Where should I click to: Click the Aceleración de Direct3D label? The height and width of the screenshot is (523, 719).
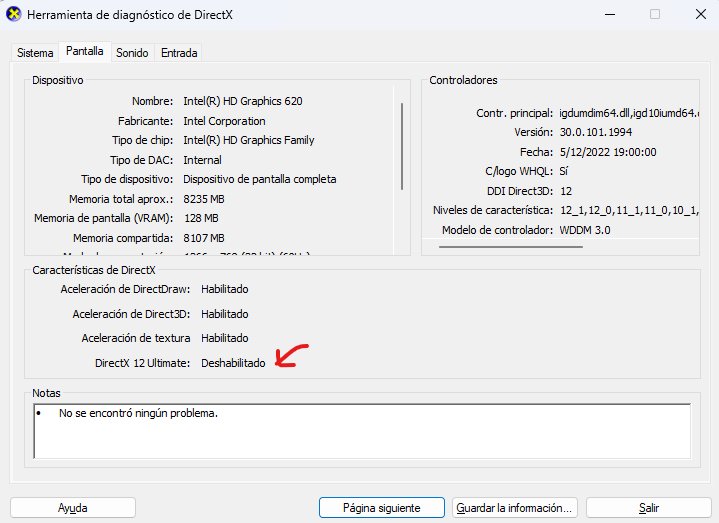click(131, 314)
